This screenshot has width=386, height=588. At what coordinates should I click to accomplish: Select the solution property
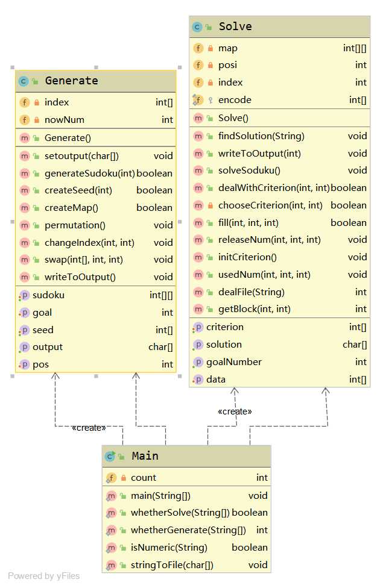click(280, 345)
